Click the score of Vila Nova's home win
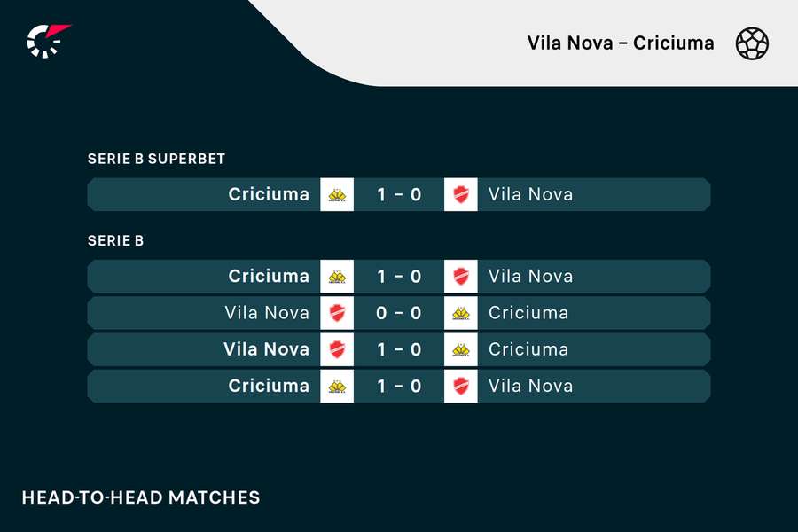The width and height of the screenshot is (798, 532). click(399, 349)
